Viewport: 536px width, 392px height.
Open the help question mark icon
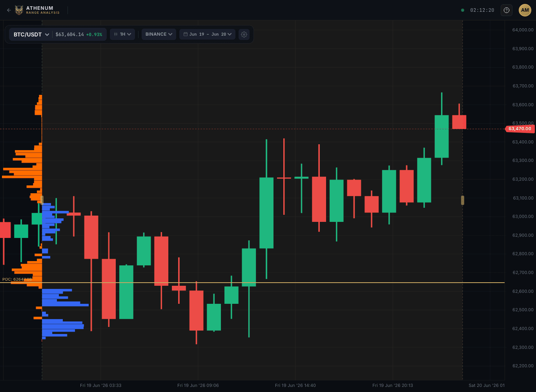(507, 10)
